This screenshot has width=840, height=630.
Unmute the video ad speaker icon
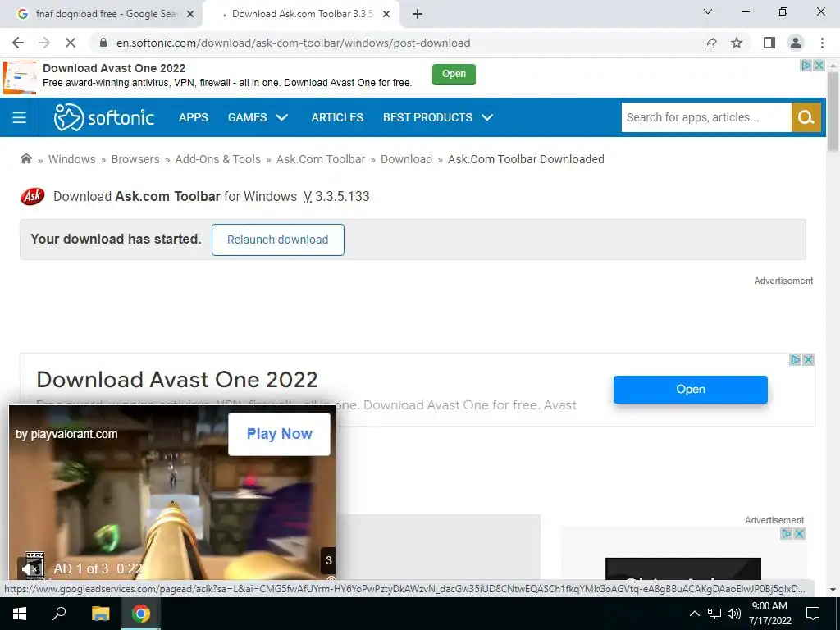pyautogui.click(x=30, y=569)
